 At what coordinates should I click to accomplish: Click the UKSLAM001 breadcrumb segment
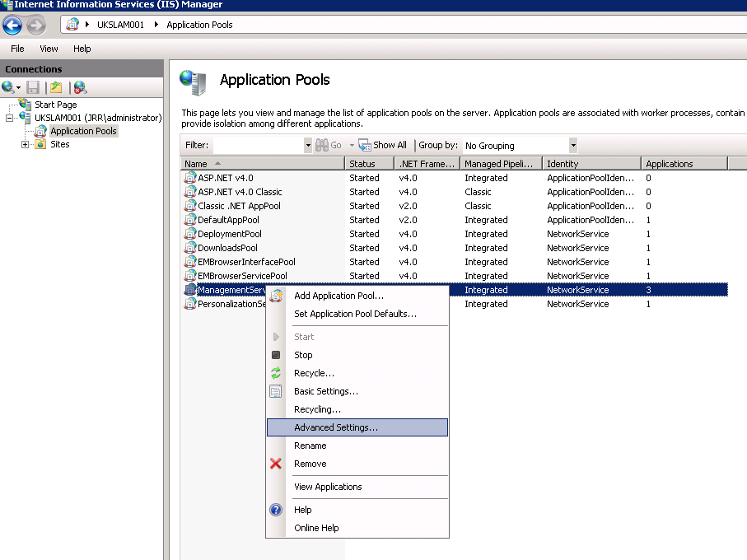click(x=120, y=24)
